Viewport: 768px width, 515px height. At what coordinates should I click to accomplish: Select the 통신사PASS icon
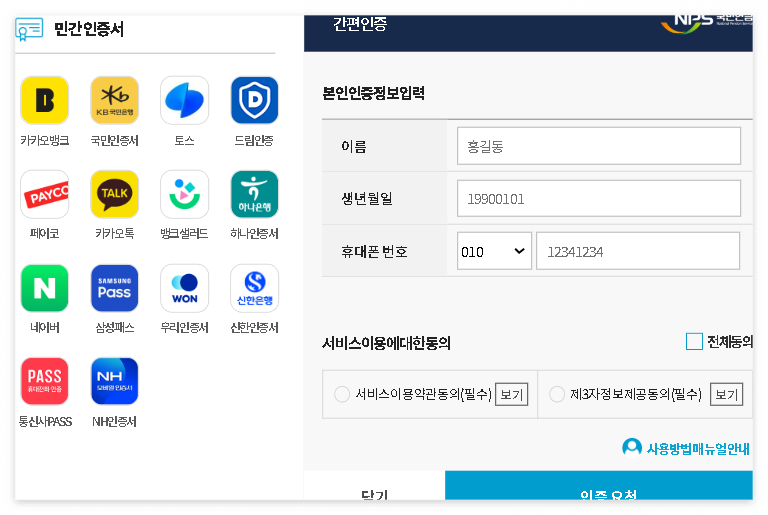click(x=45, y=381)
